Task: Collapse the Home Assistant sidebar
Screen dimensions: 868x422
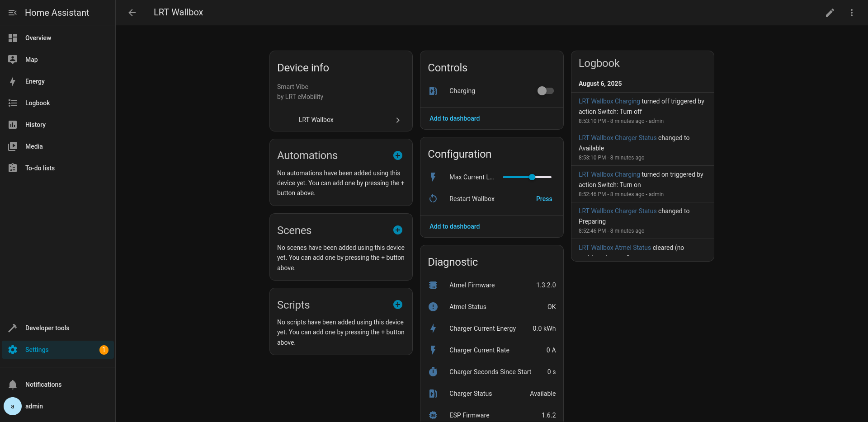Action: pyautogui.click(x=13, y=13)
